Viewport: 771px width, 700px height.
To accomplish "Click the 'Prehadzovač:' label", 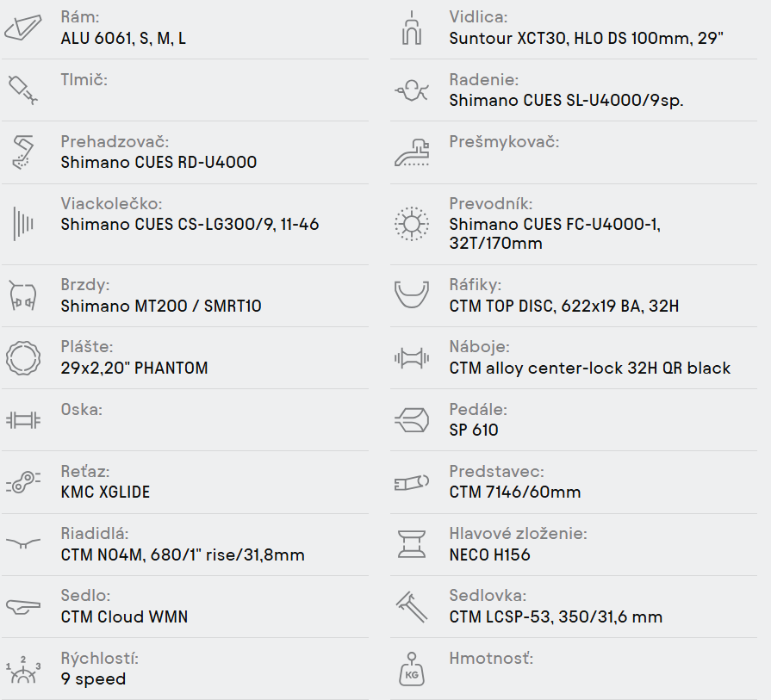I will click(x=115, y=141).
